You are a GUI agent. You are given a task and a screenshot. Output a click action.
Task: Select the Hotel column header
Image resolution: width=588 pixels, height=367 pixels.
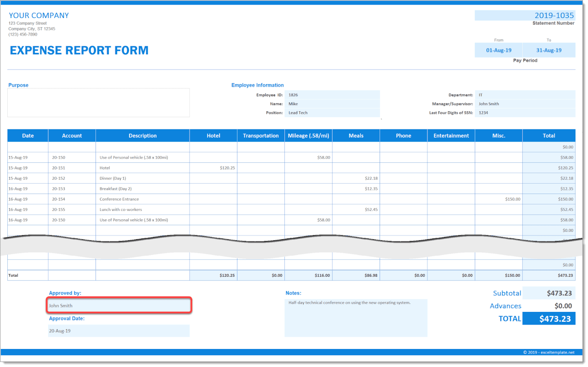point(213,136)
